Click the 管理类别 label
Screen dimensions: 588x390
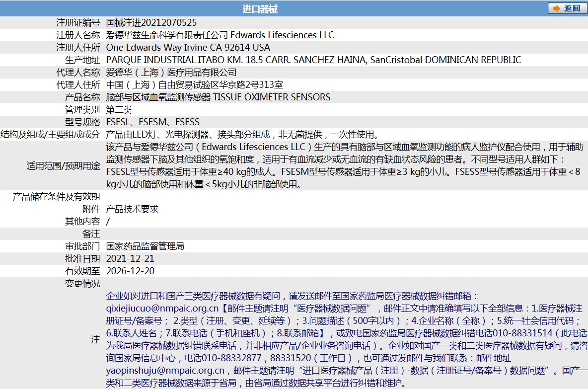click(x=82, y=109)
